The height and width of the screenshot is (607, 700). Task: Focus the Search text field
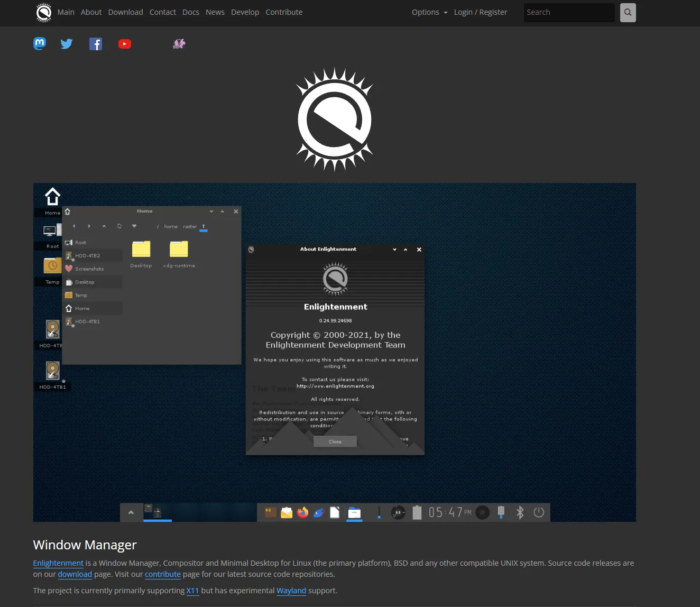[569, 12]
